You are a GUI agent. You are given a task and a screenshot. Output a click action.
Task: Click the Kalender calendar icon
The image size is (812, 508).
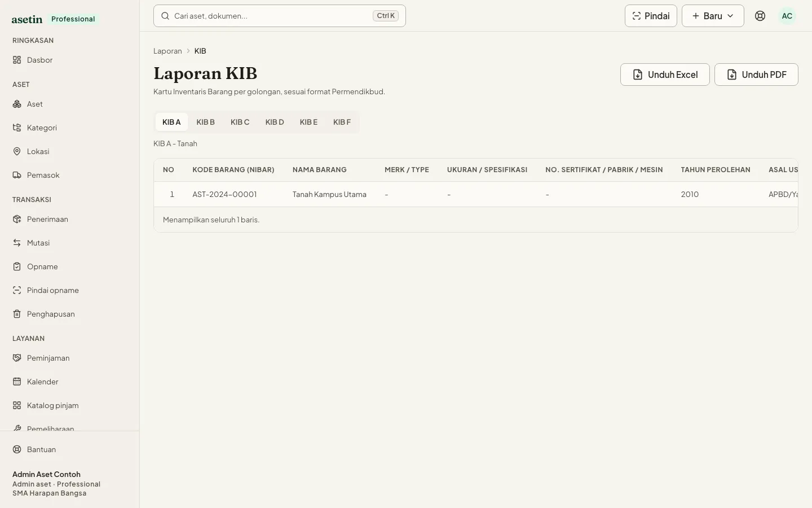click(17, 382)
